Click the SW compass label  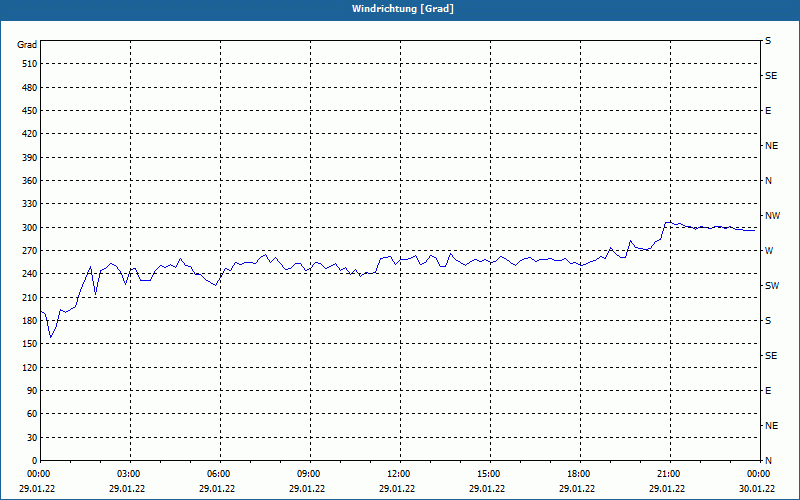click(x=772, y=286)
